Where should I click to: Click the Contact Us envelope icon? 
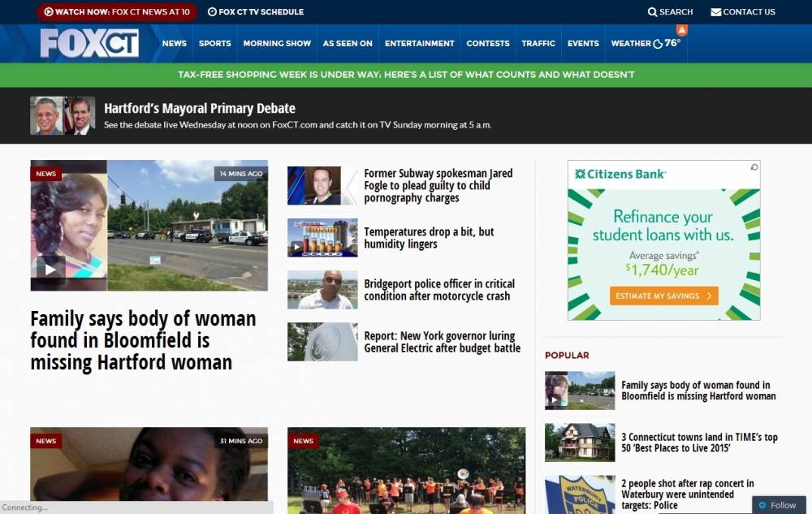716,12
